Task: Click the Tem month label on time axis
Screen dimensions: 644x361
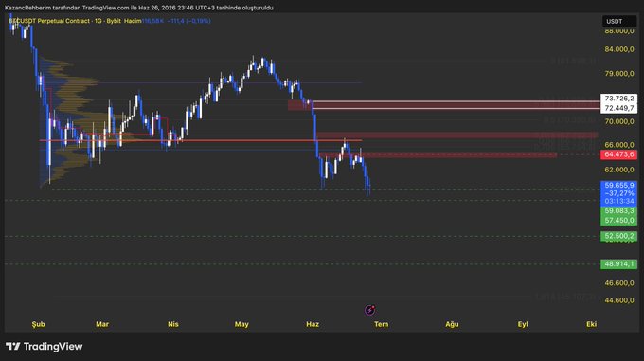Action: tap(381, 324)
